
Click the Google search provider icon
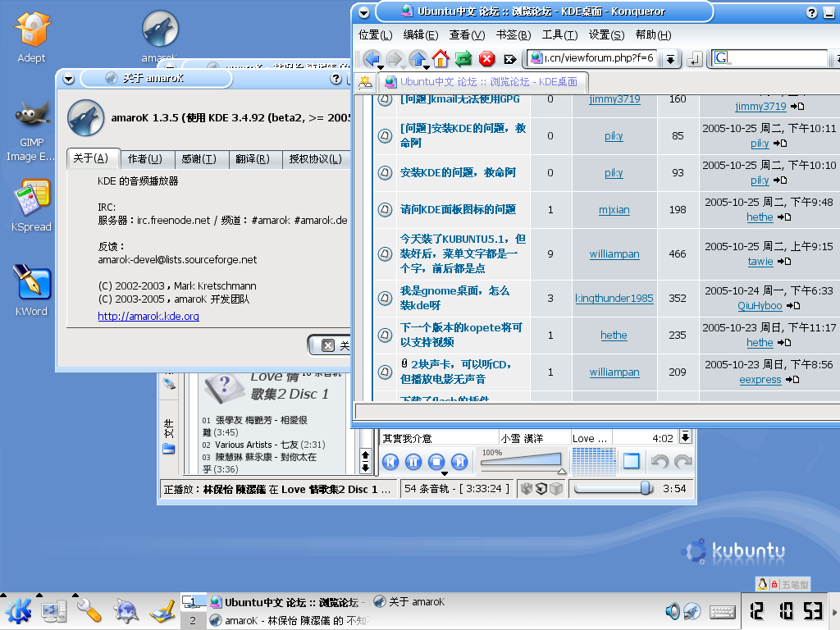(721, 58)
